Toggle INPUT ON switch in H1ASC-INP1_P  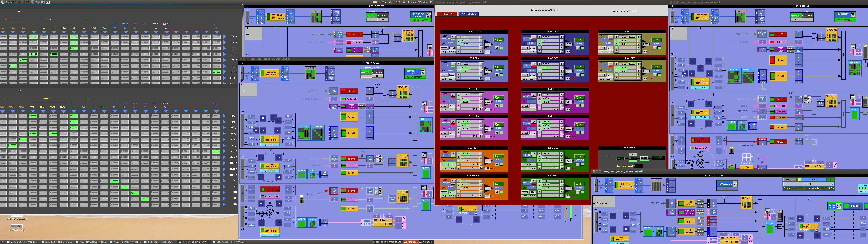coord(453,37)
